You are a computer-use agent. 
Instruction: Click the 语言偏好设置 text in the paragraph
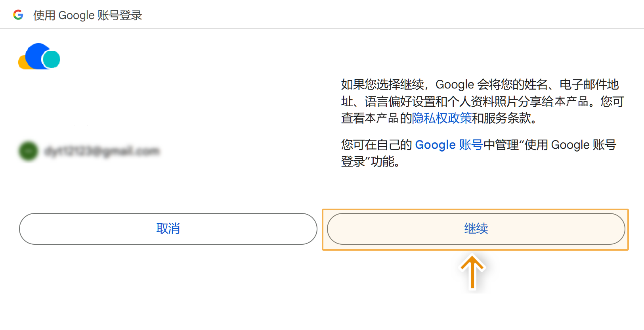point(400,102)
